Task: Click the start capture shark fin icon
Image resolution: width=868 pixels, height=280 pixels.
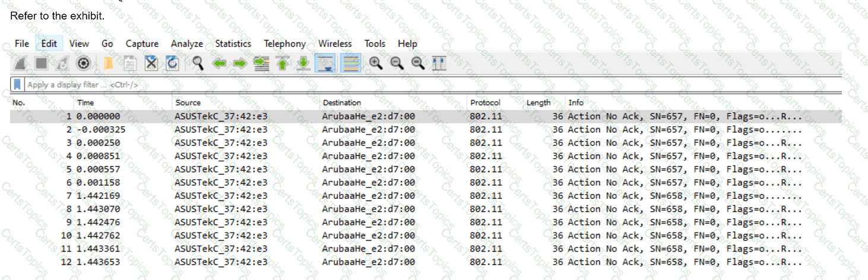Action: tap(20, 63)
